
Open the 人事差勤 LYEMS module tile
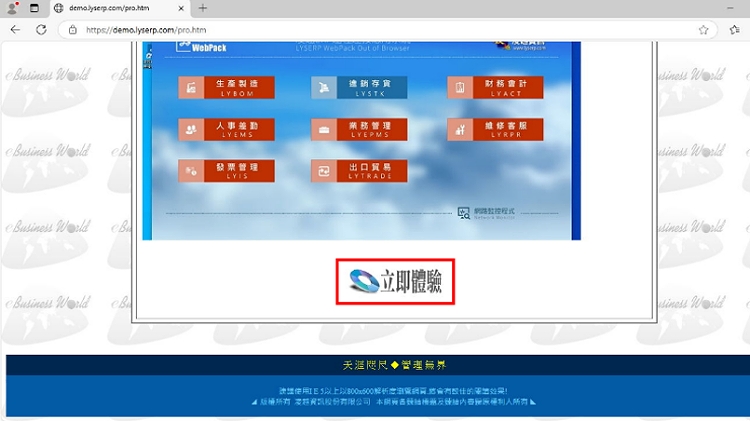226,129
